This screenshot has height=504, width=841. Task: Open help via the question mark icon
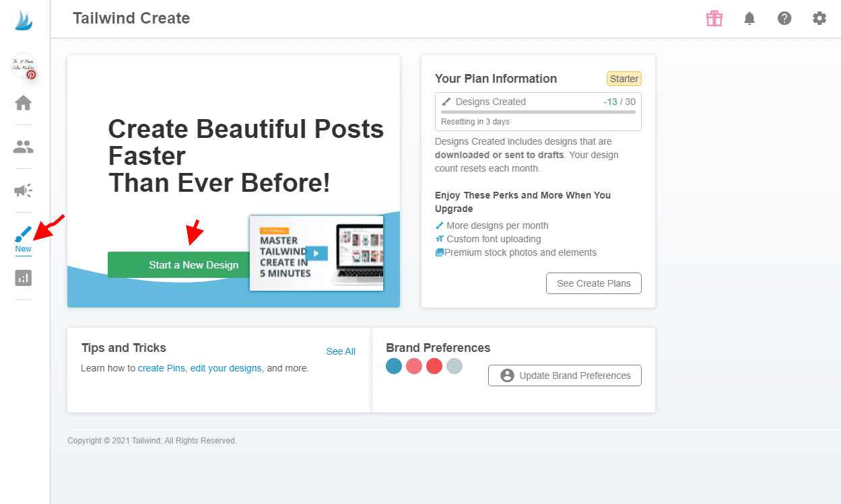point(784,18)
